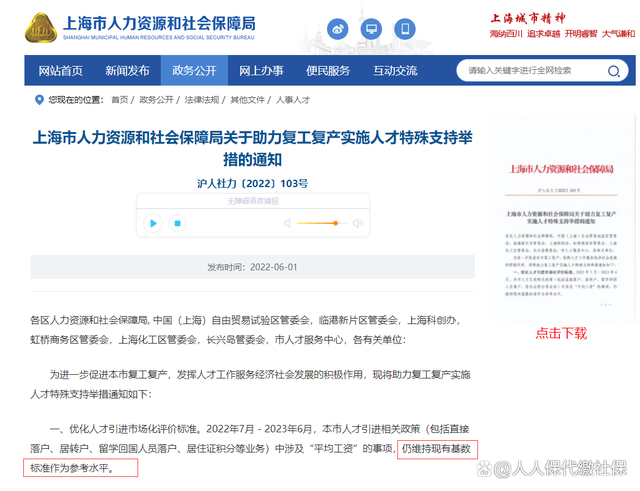
Task: Click the 上海城市精神 banner text
Action: (x=527, y=18)
